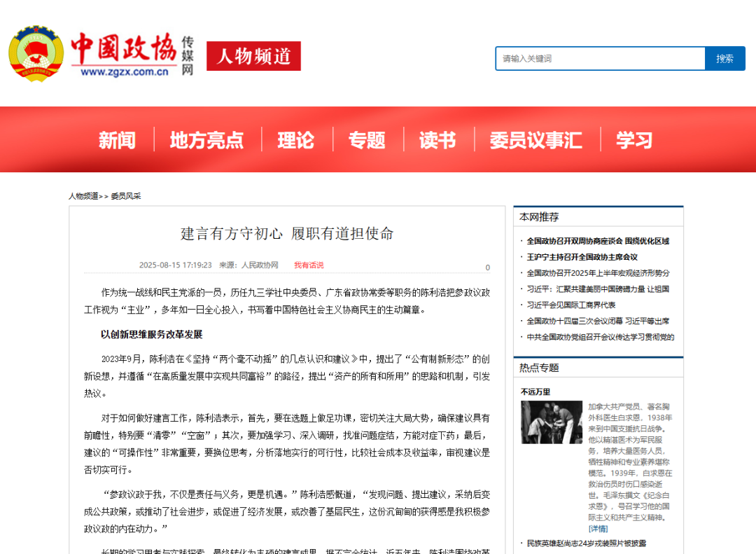Open the 我有话说 comment link
Viewport: 756px width, 554px height.
(x=308, y=265)
